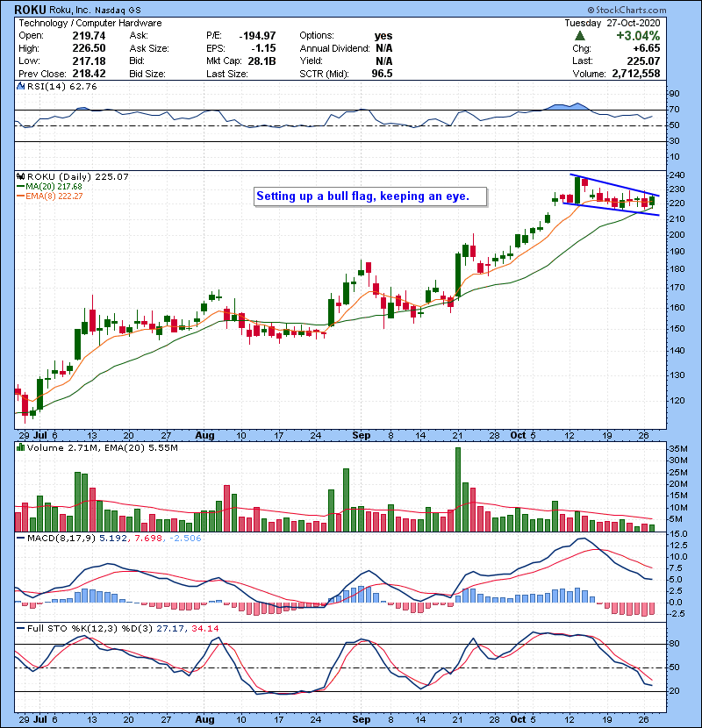Select the EMA(8) 222.27 legend entry

tap(49, 196)
